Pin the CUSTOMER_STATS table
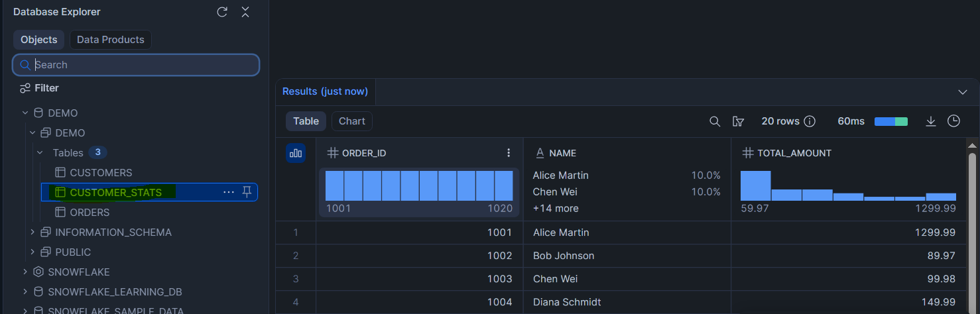This screenshot has width=980, height=314. click(x=247, y=192)
